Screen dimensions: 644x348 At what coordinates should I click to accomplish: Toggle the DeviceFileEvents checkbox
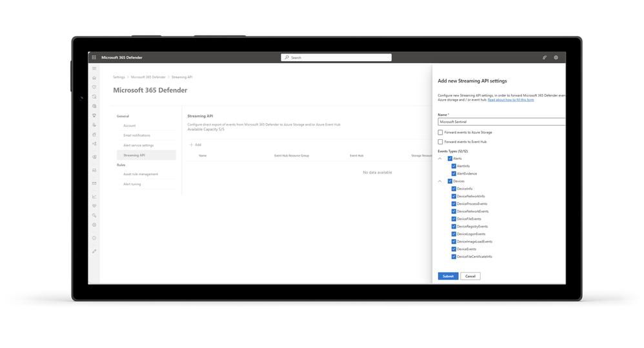pos(454,218)
